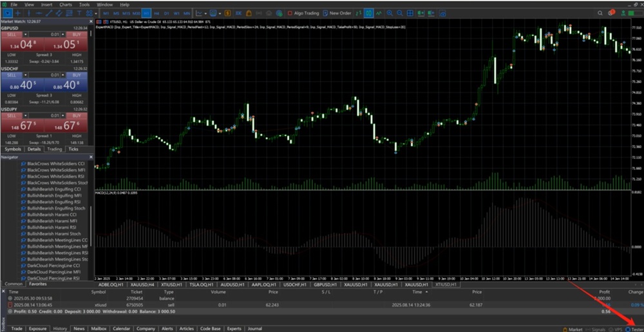The height and width of the screenshot is (332, 644).
Task: Open the IDE MetaEditor icon
Action: tap(239, 13)
